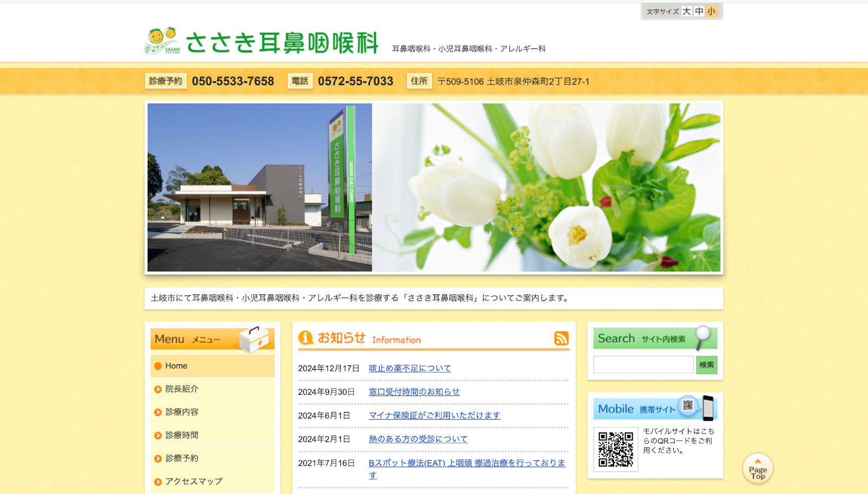Open the Home menu item

(x=176, y=366)
